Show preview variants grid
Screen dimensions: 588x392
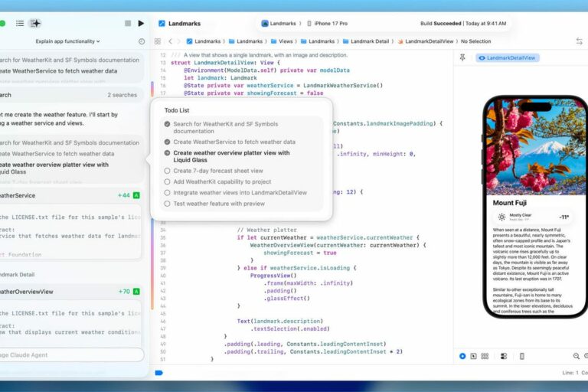[485, 356]
